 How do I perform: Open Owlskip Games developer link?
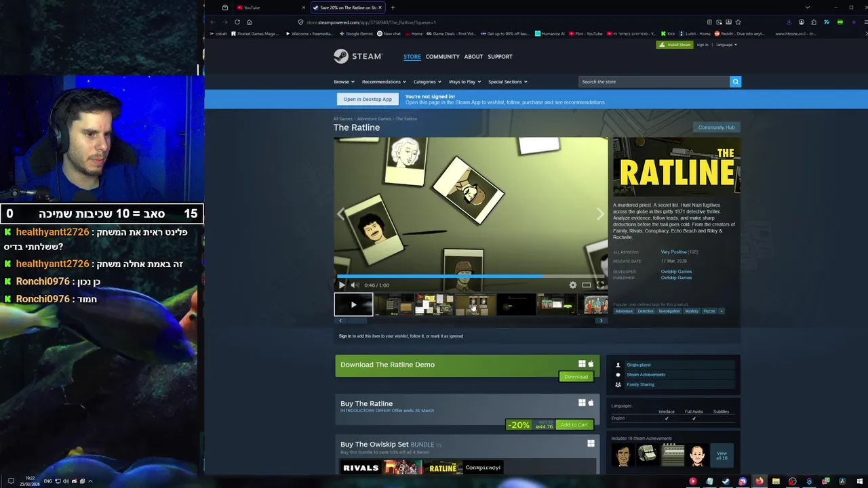pos(676,272)
